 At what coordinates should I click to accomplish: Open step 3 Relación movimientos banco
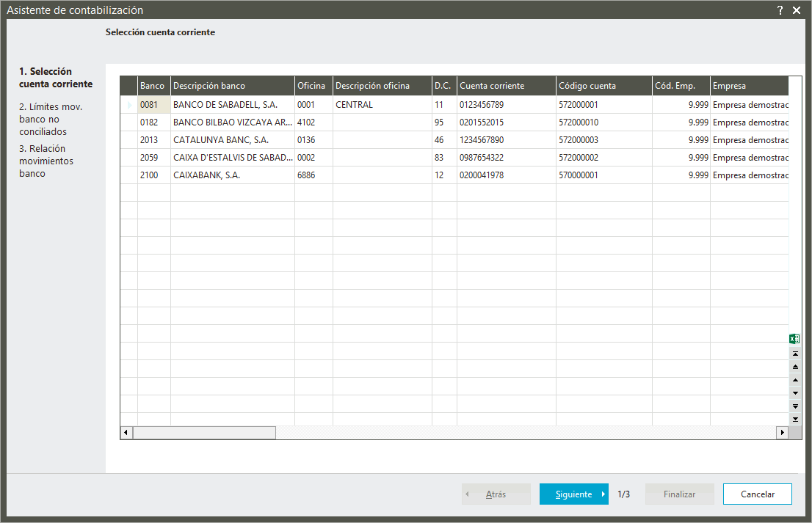46,161
